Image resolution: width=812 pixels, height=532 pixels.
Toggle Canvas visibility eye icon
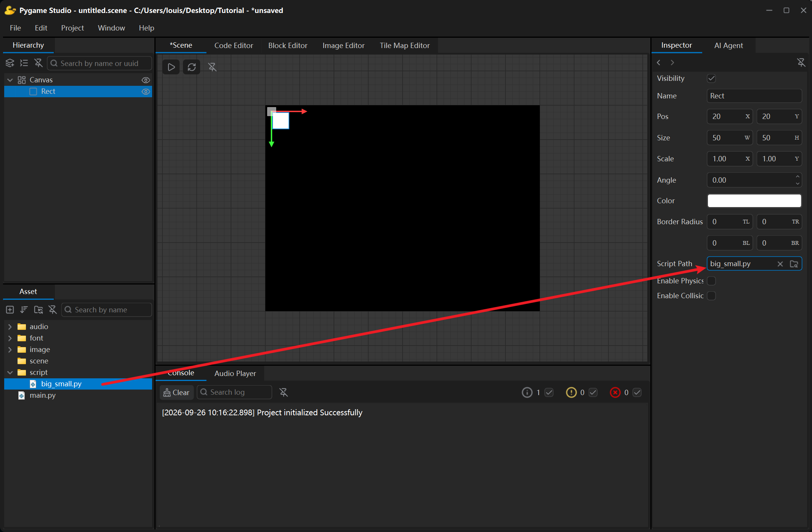click(x=146, y=80)
